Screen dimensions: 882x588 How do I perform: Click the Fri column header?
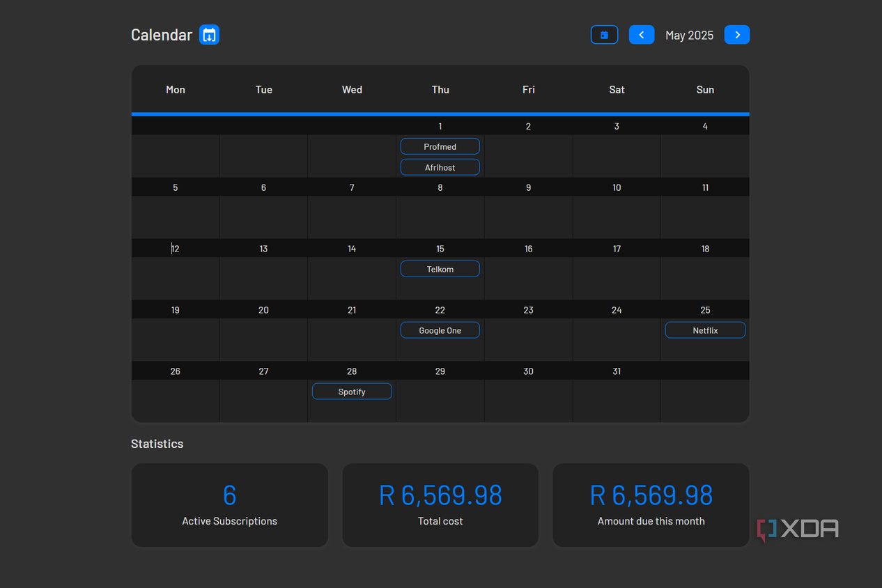[x=529, y=89]
